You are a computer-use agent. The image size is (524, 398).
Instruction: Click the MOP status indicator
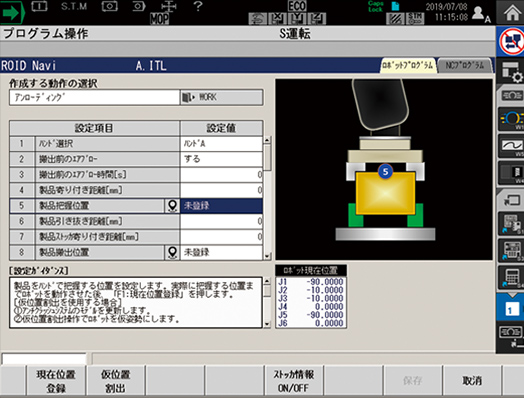[159, 19]
